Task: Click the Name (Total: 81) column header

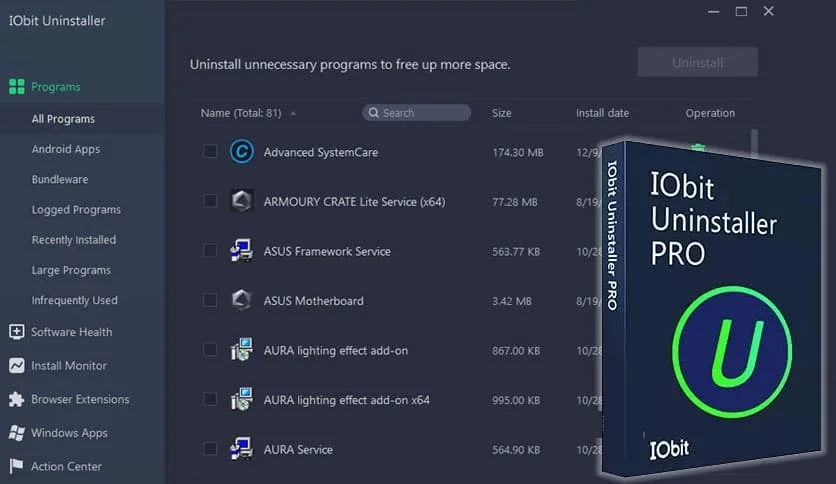Action: click(241, 113)
